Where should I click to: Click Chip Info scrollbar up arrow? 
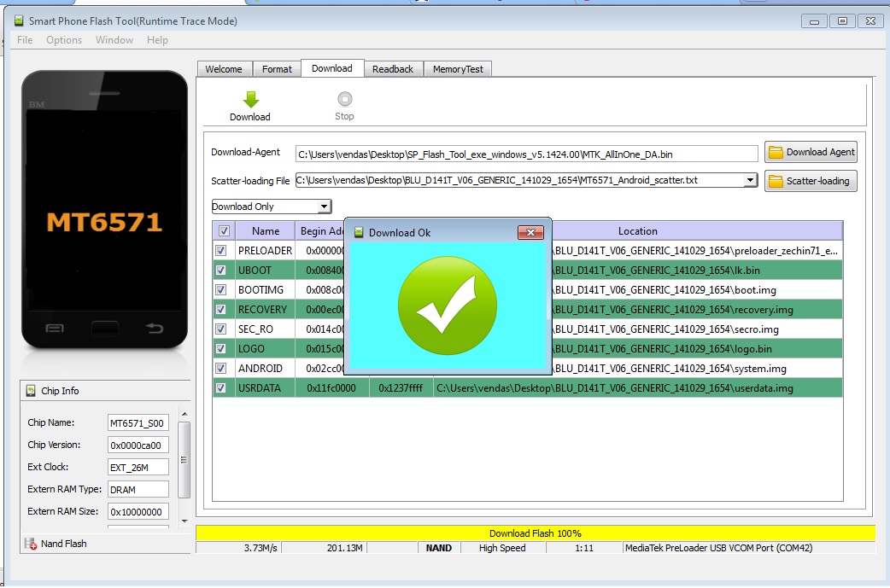[184, 414]
